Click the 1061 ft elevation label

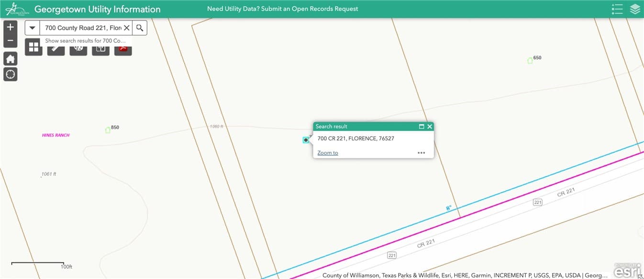pyautogui.click(x=49, y=174)
